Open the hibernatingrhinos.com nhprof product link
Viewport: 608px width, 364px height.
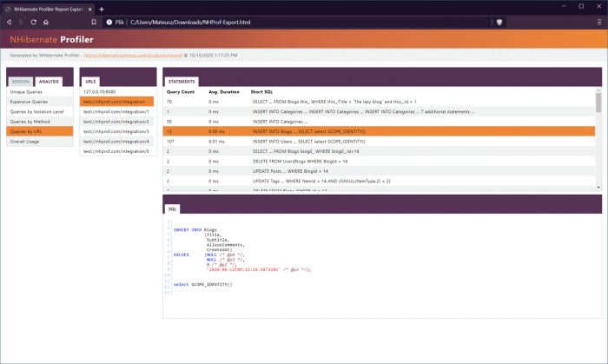point(133,56)
